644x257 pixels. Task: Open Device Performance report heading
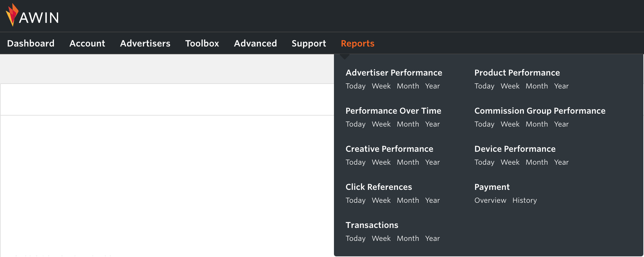(515, 149)
